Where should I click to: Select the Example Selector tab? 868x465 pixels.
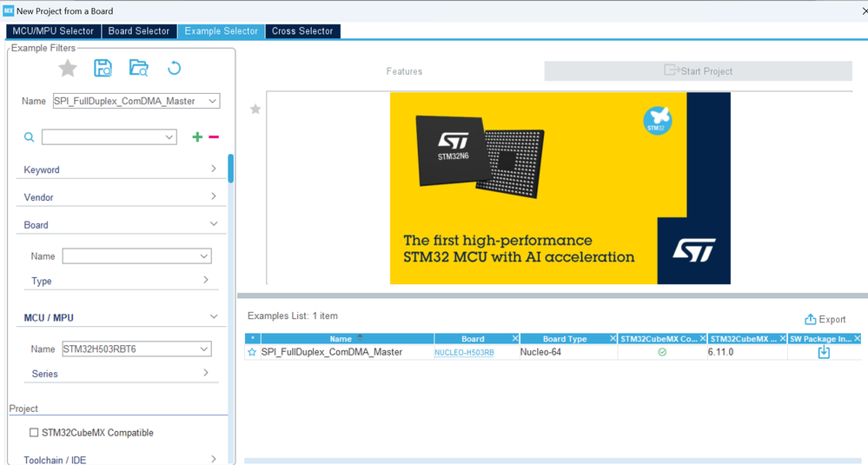tap(221, 31)
